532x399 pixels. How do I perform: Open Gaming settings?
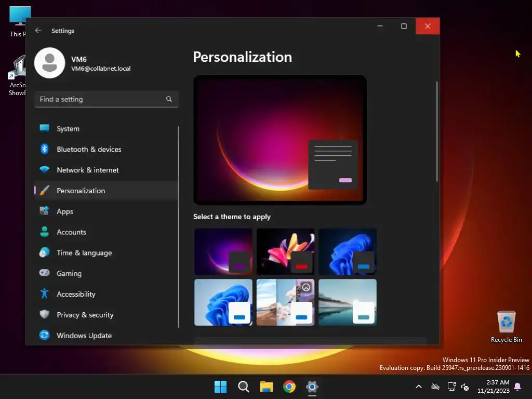point(106,273)
